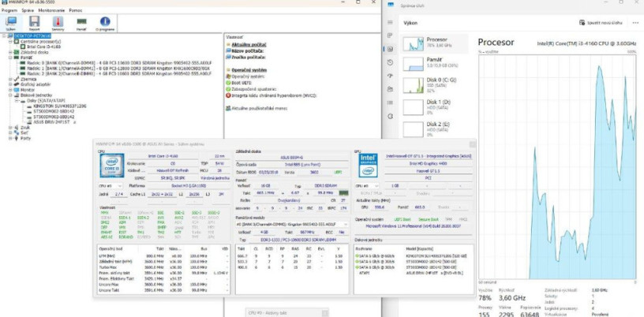
Task: Expand the Grafický adaptér tree node
Action: [x=11, y=84]
